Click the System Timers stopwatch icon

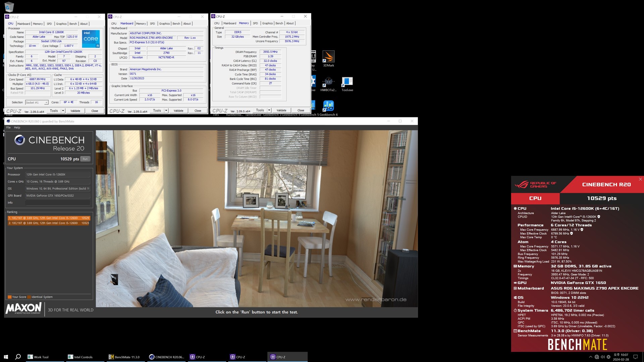515,310
